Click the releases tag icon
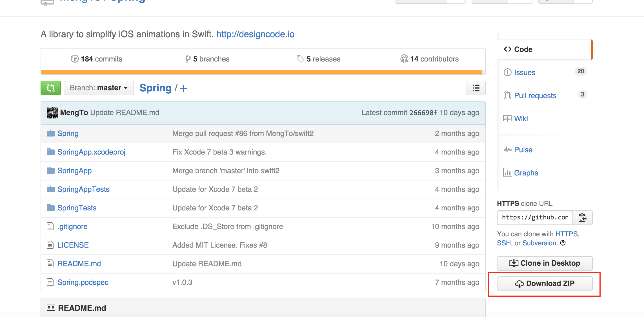This screenshot has height=317, width=644. [300, 59]
